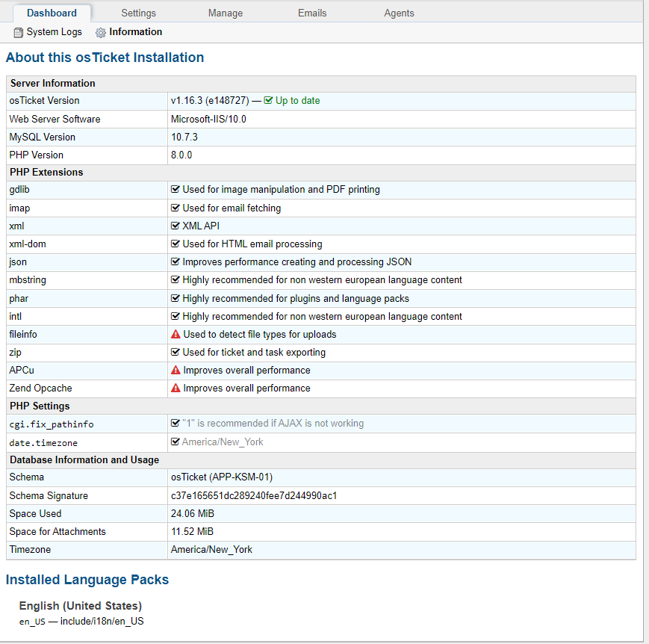
Task: Open System Logs sub-menu link
Action: point(54,32)
